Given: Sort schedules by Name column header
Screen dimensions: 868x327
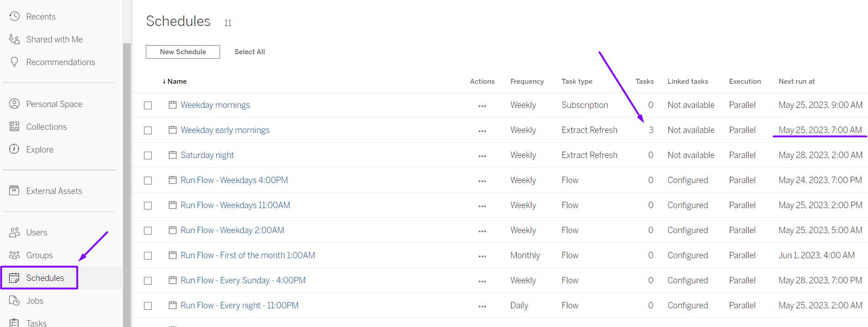Looking at the screenshot, I should tap(177, 82).
